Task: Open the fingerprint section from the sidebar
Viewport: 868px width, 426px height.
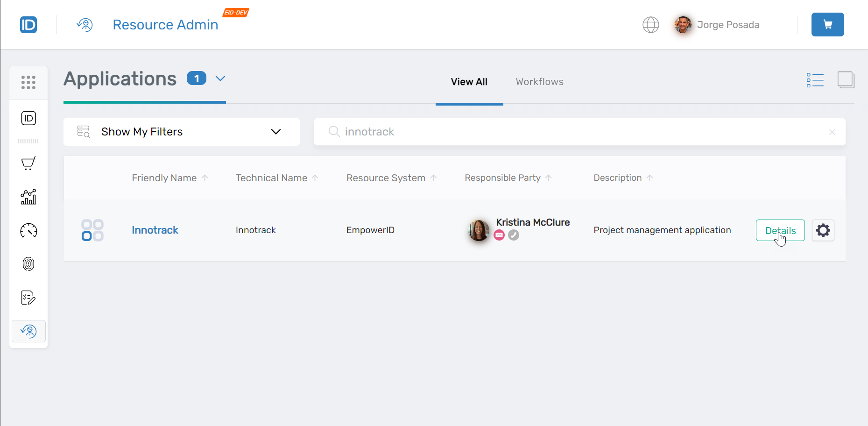Action: 28,264
